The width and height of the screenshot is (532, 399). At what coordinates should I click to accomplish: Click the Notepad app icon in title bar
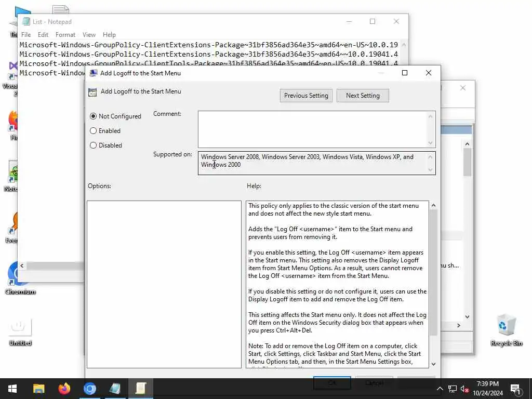pyautogui.click(x=26, y=22)
